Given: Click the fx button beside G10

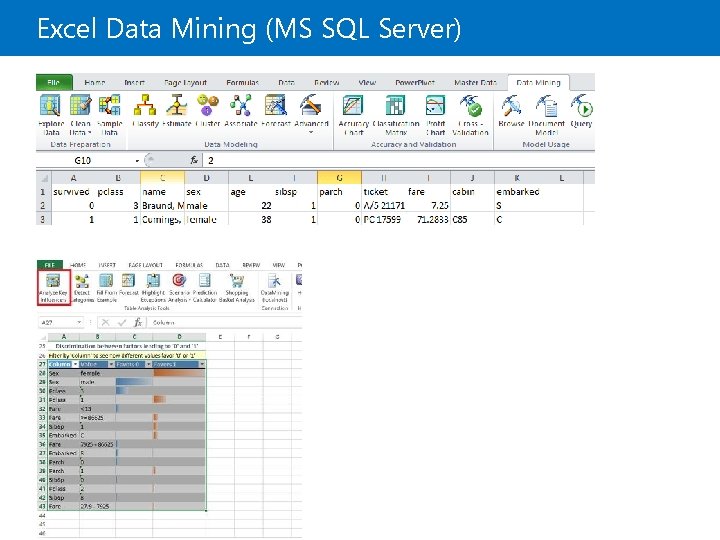Looking at the screenshot, I should (194, 160).
